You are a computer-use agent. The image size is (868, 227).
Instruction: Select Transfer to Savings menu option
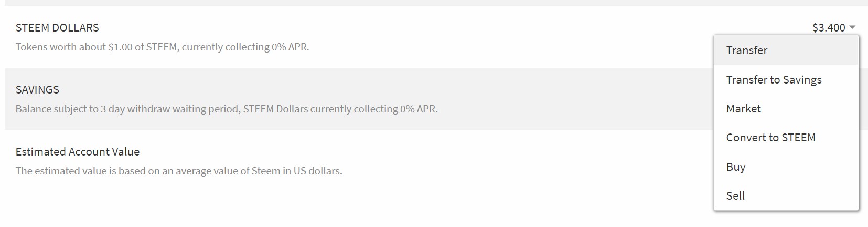tap(774, 80)
